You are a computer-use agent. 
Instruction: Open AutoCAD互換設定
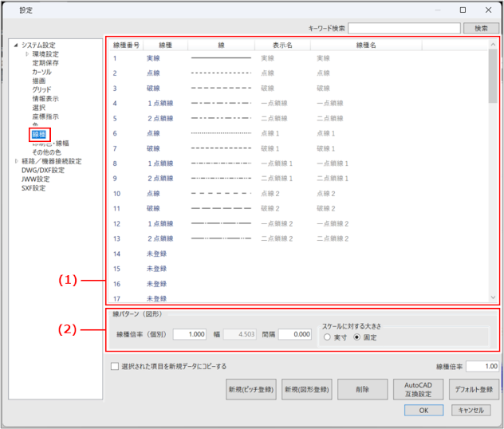click(413, 389)
